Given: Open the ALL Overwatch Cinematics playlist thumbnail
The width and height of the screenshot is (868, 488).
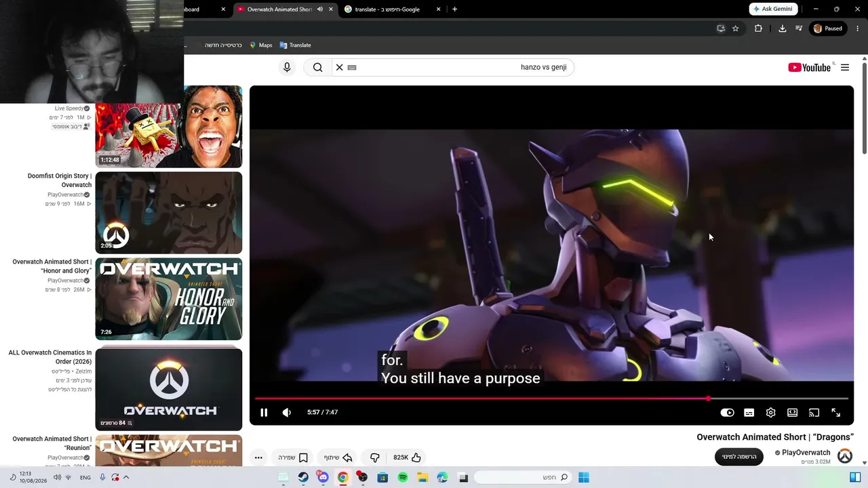Looking at the screenshot, I should click(169, 389).
